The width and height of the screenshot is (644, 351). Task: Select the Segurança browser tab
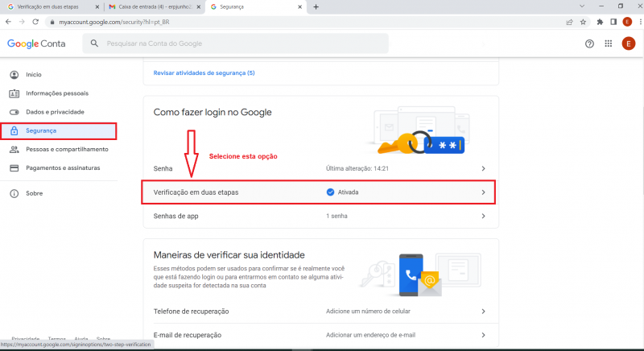255,7
